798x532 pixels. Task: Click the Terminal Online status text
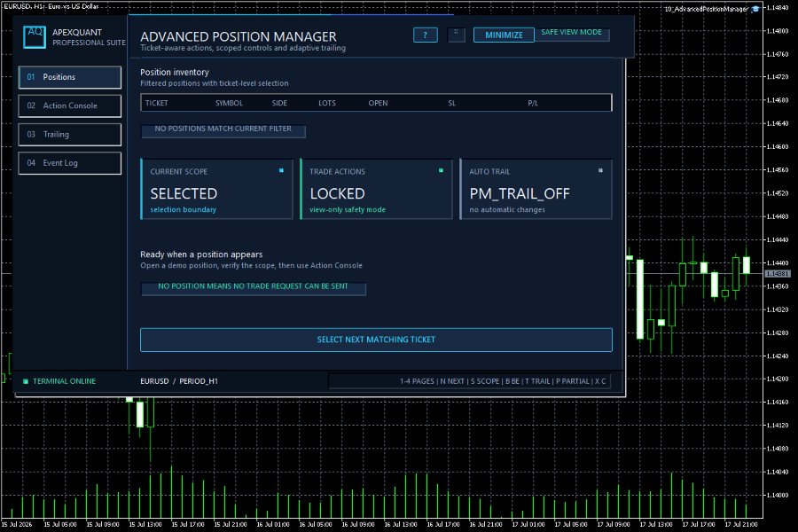coord(64,381)
